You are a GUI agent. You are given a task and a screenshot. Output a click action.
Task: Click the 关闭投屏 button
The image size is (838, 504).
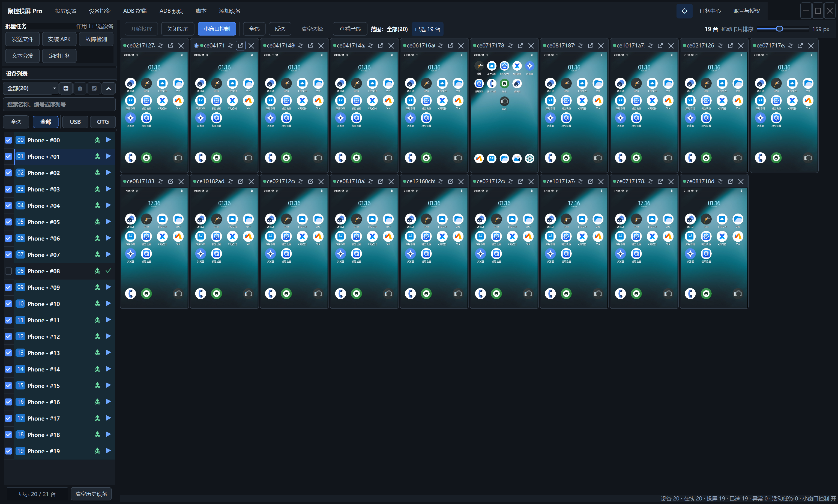click(178, 29)
